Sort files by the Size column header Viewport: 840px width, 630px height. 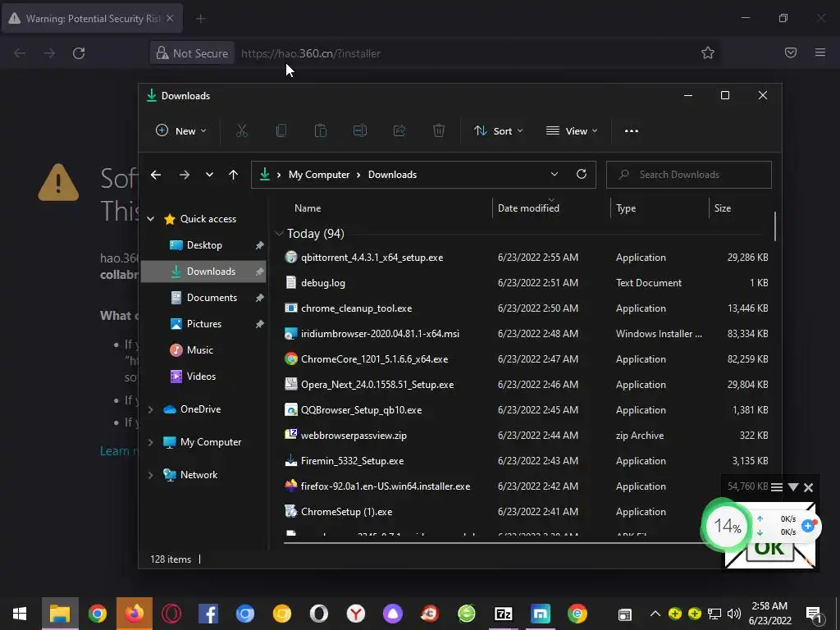[x=722, y=208]
